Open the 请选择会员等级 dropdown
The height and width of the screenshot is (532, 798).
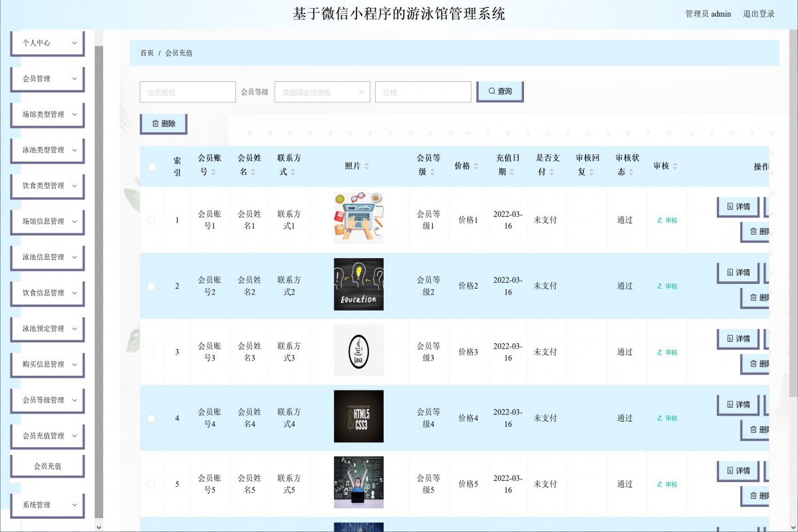click(322, 91)
